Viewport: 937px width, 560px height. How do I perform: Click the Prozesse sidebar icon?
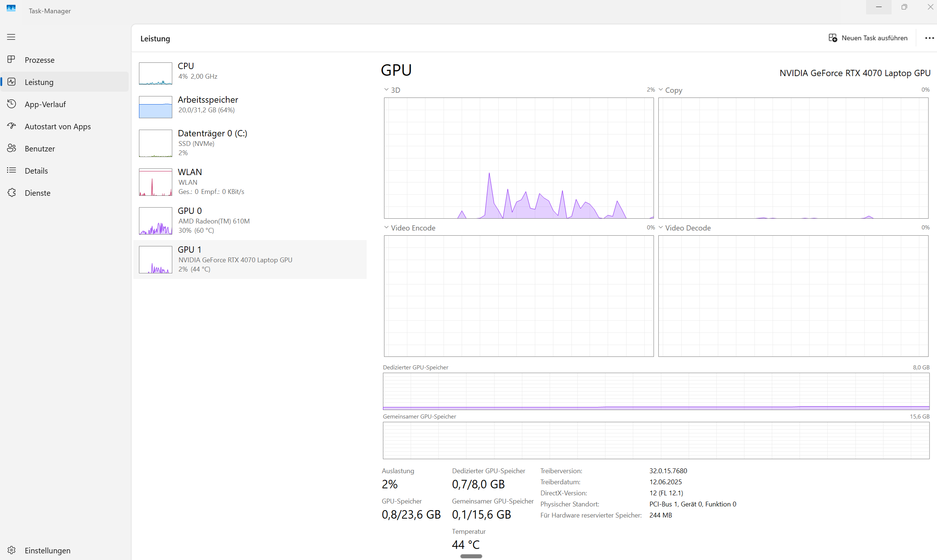pos(11,59)
